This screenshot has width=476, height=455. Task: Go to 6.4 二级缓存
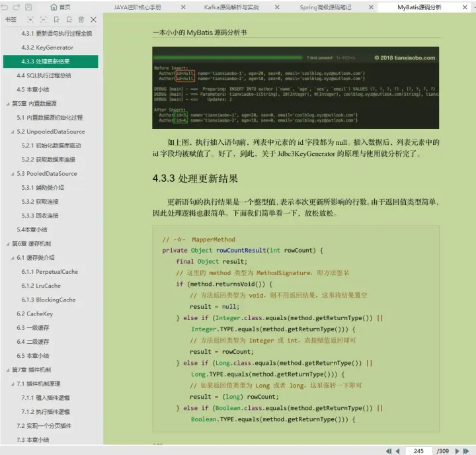click(33, 342)
